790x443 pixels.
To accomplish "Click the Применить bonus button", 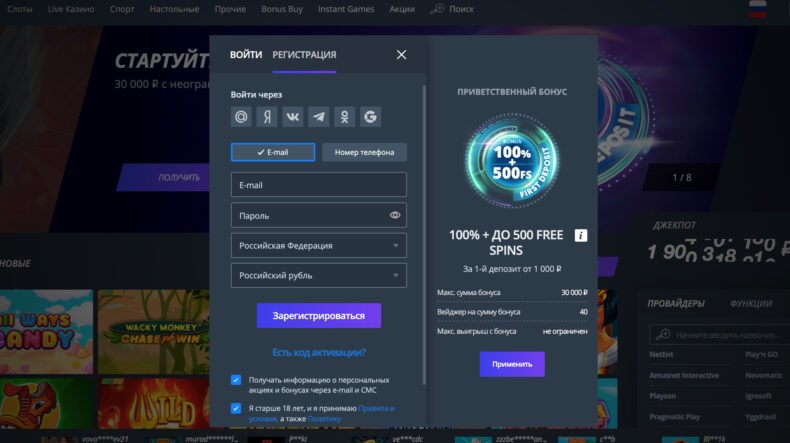I will click(x=512, y=364).
